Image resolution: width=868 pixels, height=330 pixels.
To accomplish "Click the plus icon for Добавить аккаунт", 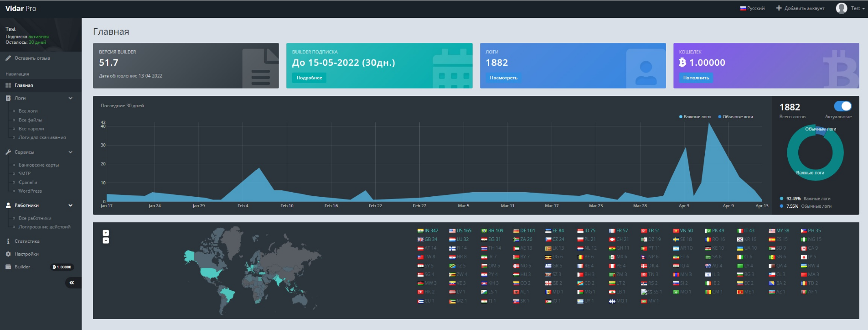I will [779, 8].
